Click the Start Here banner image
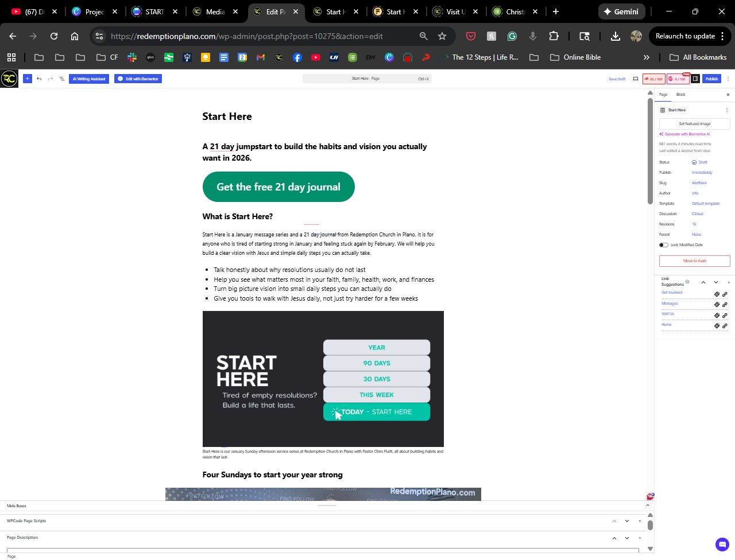This screenshot has height=560, width=735. pos(323,379)
